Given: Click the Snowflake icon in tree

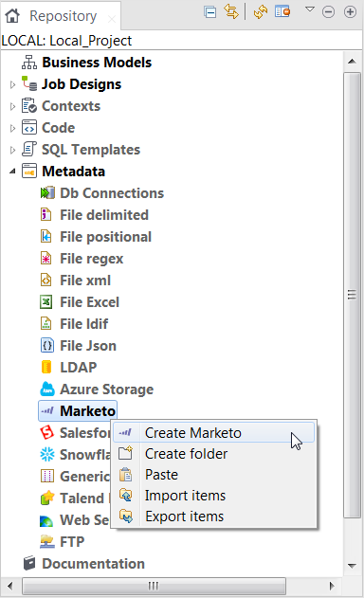Looking at the screenshot, I should point(47,454).
